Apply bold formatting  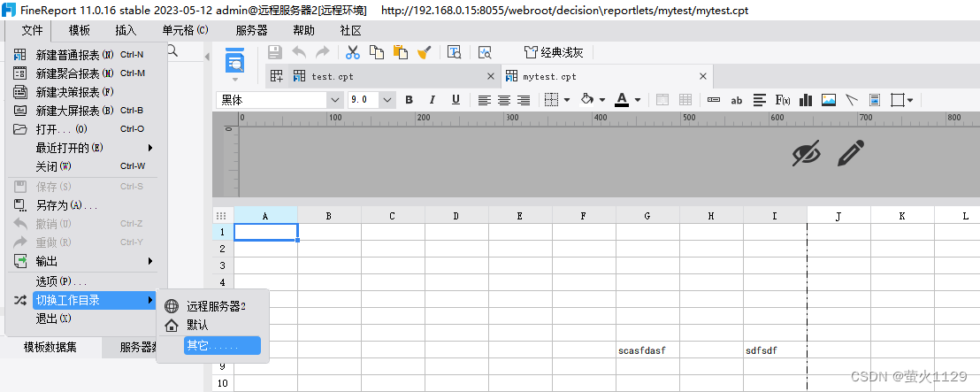tap(409, 100)
